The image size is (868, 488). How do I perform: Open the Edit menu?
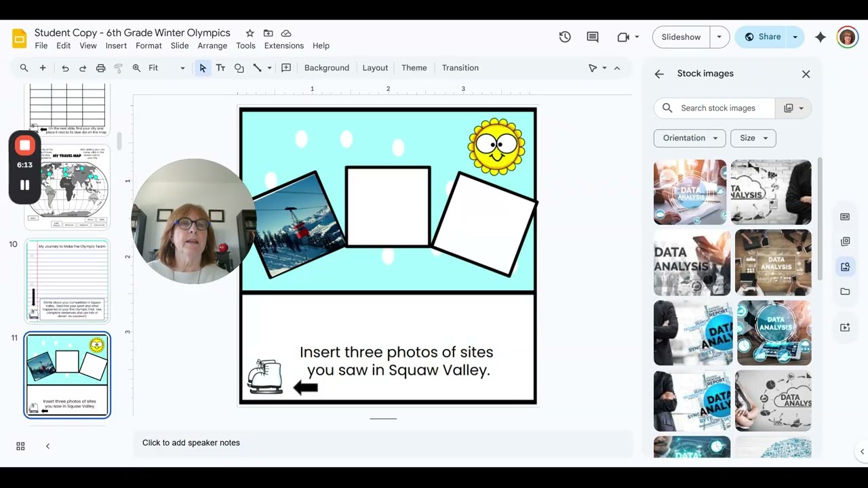point(63,46)
